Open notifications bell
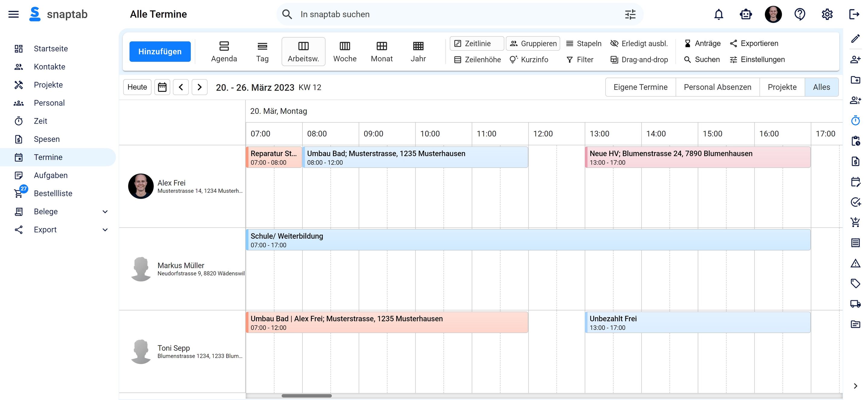 719,14
